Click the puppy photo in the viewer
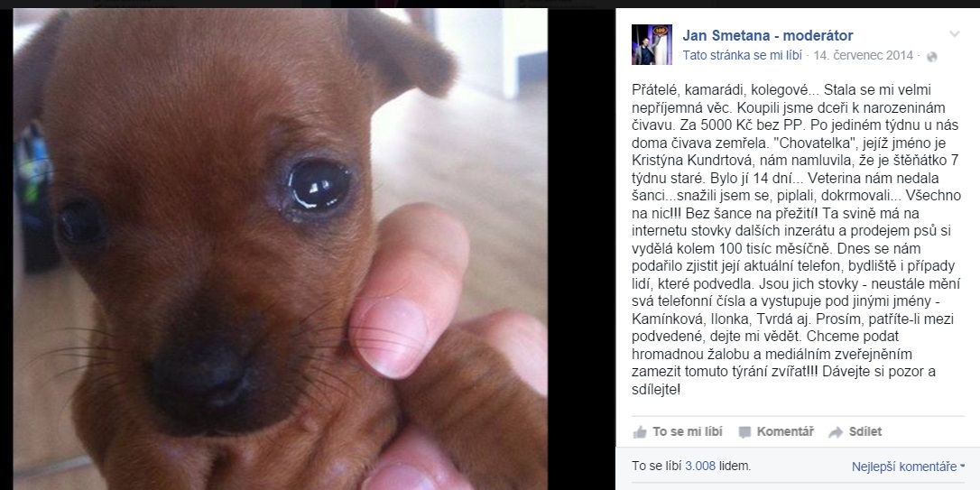The height and width of the screenshot is (490, 980). pyautogui.click(x=280, y=249)
